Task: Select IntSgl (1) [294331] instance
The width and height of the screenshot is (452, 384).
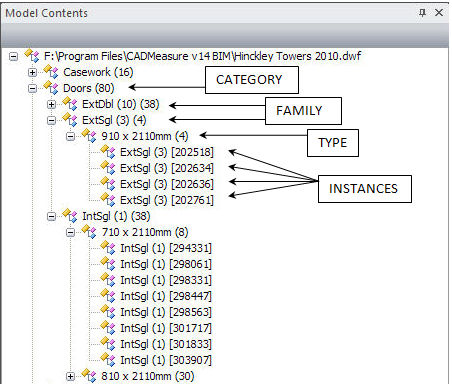Action: [x=166, y=248]
